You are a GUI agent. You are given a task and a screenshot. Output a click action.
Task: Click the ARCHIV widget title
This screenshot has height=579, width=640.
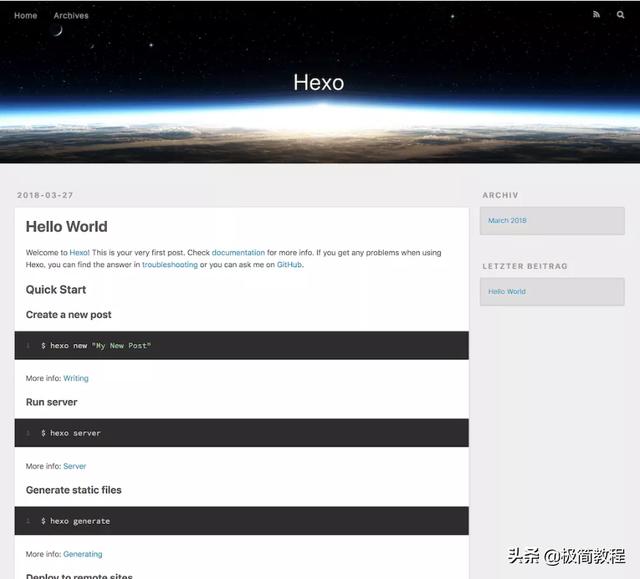coord(500,195)
